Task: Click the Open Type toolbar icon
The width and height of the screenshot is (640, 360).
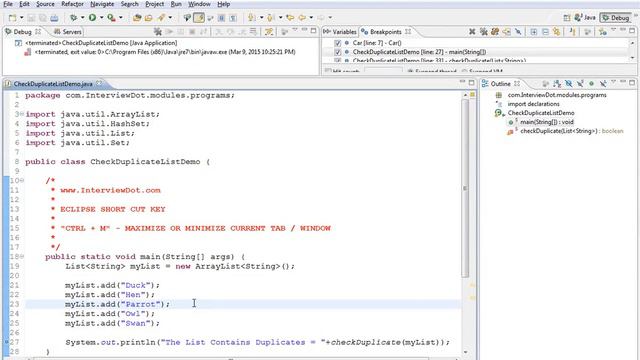Action: click(137, 18)
